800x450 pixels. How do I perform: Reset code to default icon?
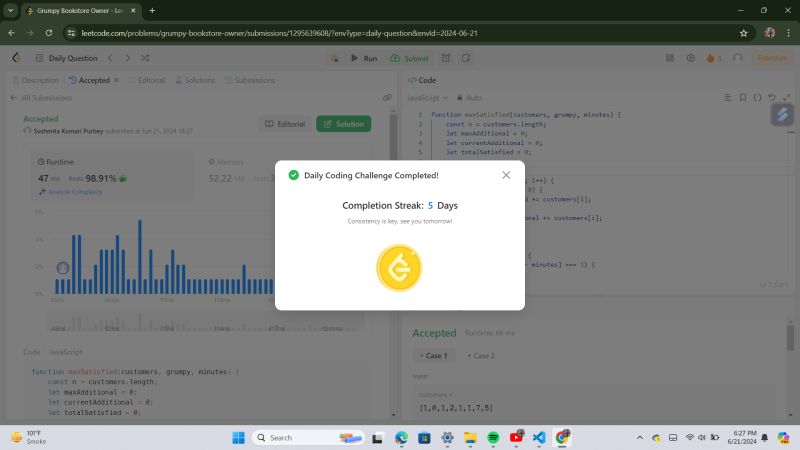[x=772, y=97]
